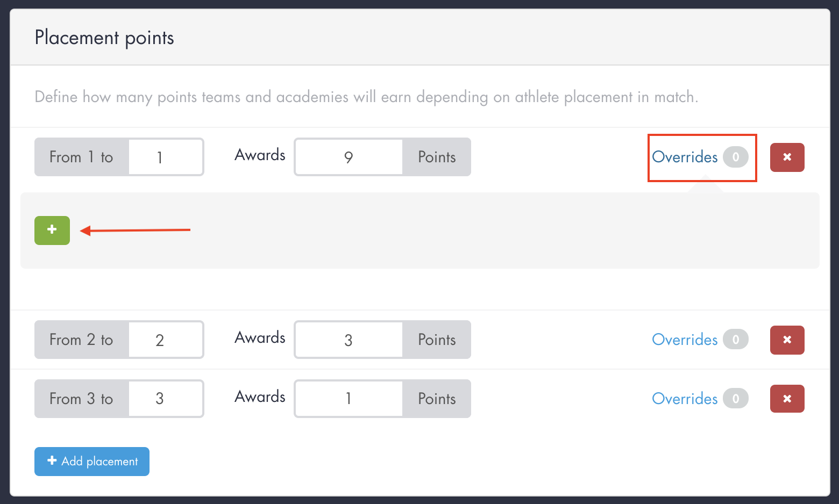The width and height of the screenshot is (839, 504).
Task: Click the zero badge beside first Overrides link
Action: tap(736, 157)
